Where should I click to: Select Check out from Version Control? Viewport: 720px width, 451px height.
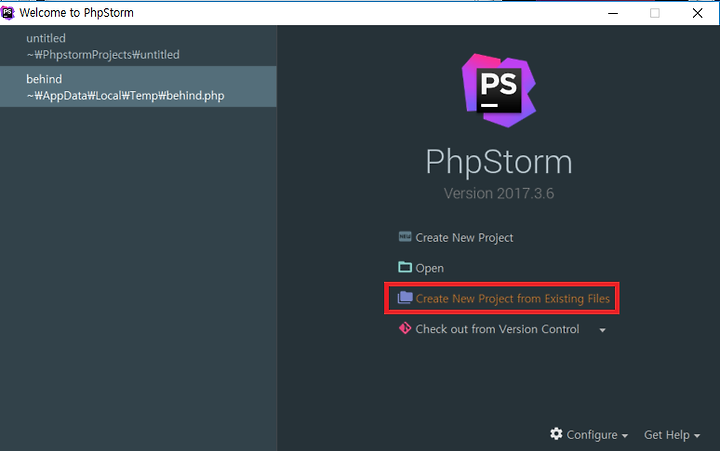497,329
